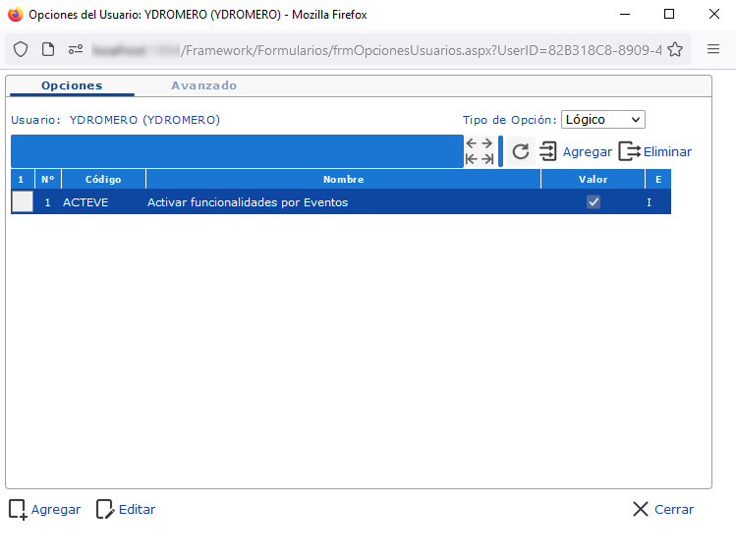Click the Cerrar link
Screen dimensions: 736x560
674,509
